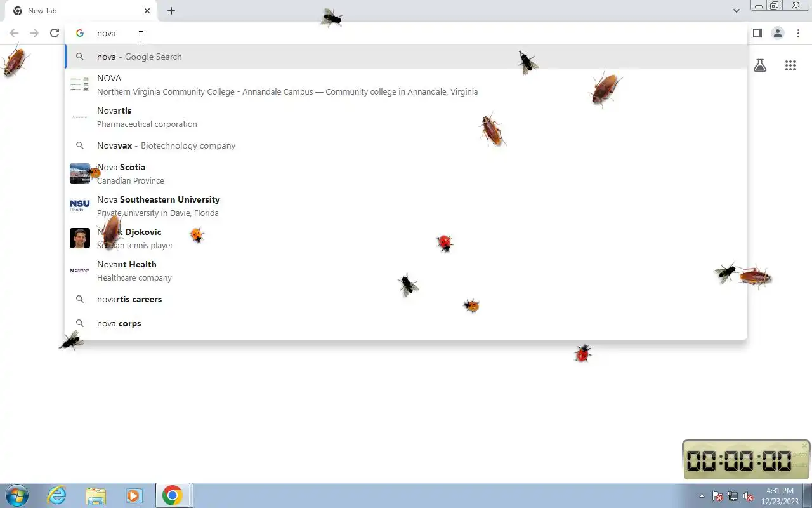This screenshot has width=812, height=508.
Task: Reload the page with refresh icon
Action: point(55,33)
